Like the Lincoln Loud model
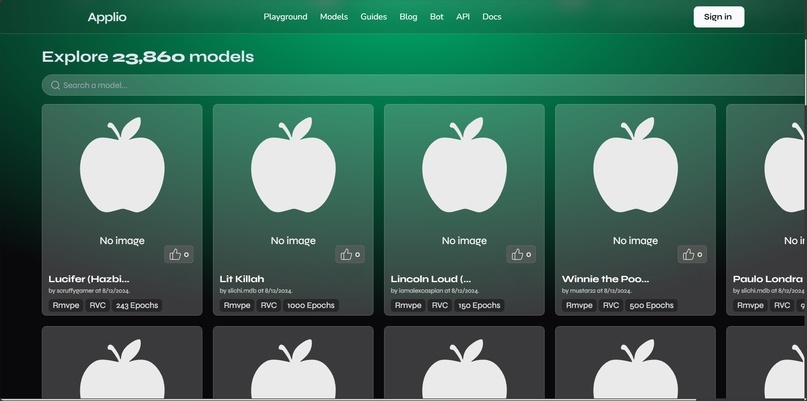The width and height of the screenshot is (807, 401). [521, 254]
